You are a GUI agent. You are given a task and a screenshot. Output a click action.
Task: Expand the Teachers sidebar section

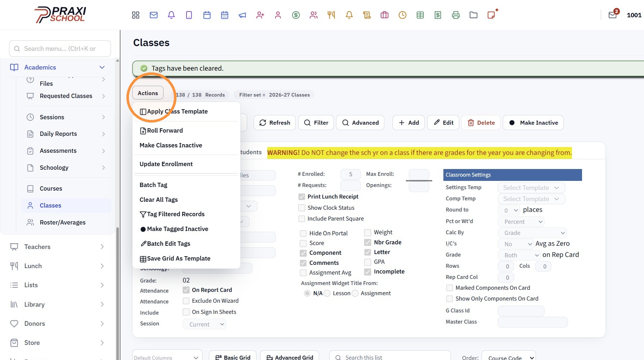pos(102,247)
